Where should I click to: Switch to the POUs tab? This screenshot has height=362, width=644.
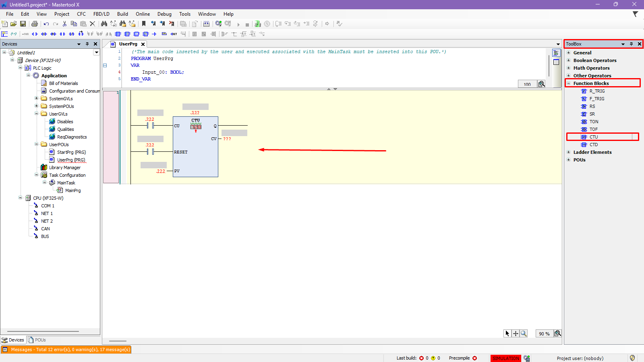(37, 340)
